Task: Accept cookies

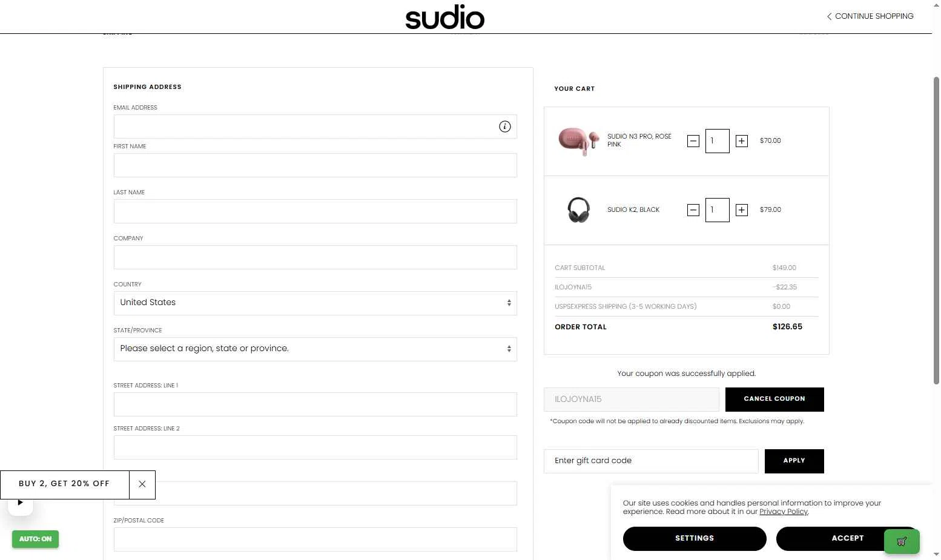Action: tap(847, 539)
